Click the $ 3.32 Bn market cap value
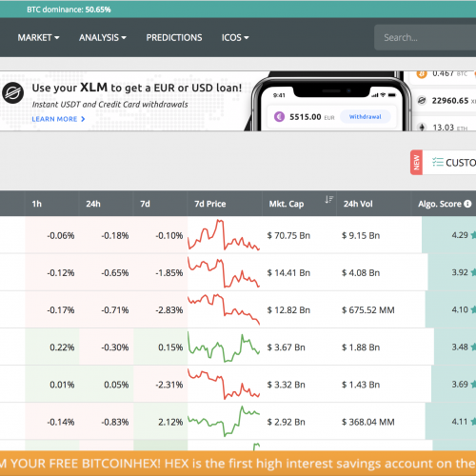This screenshot has height=476, width=476. [286, 385]
